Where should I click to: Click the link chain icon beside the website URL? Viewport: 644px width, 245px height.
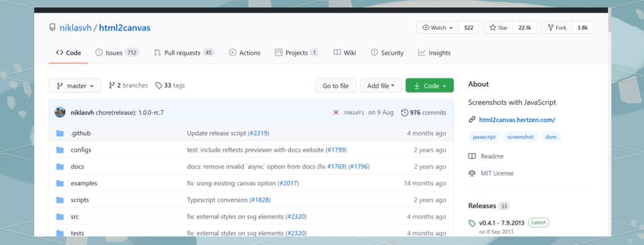[x=472, y=120]
